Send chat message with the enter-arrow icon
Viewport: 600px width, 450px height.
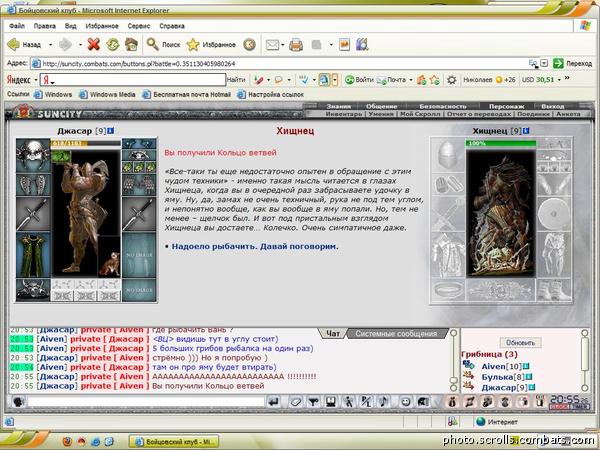(x=273, y=402)
